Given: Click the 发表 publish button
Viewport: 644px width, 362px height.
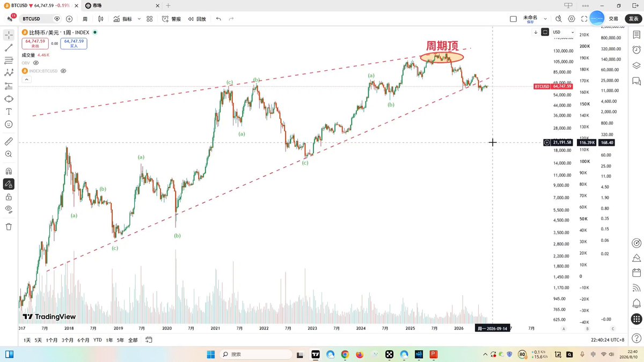Looking at the screenshot, I should 633,19.
